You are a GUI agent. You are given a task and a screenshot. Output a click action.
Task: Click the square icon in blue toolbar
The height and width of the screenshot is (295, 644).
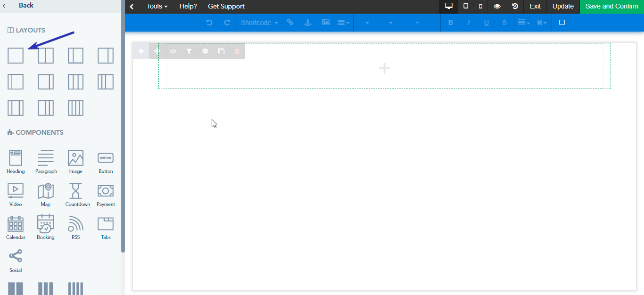click(562, 23)
